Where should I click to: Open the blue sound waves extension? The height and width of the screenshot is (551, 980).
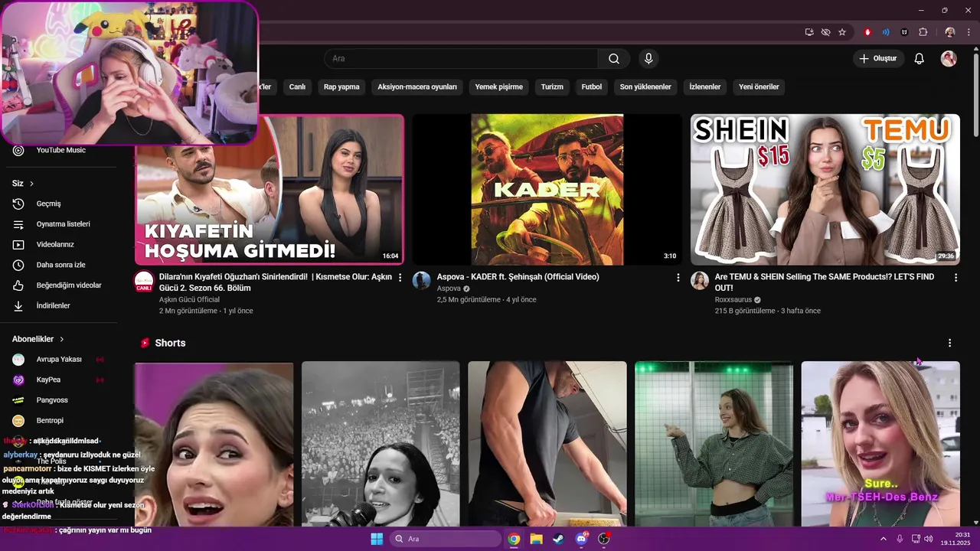(x=886, y=32)
